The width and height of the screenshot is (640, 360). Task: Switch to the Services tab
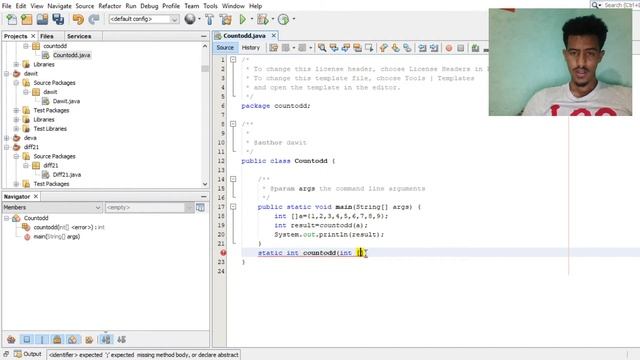[x=79, y=36]
